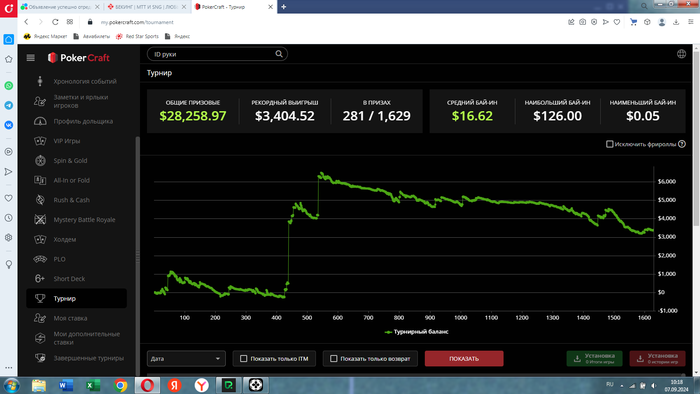Screen dimensions: 700x394
Task: Open Мои дополнительные ставки icon
Action: 40,338
